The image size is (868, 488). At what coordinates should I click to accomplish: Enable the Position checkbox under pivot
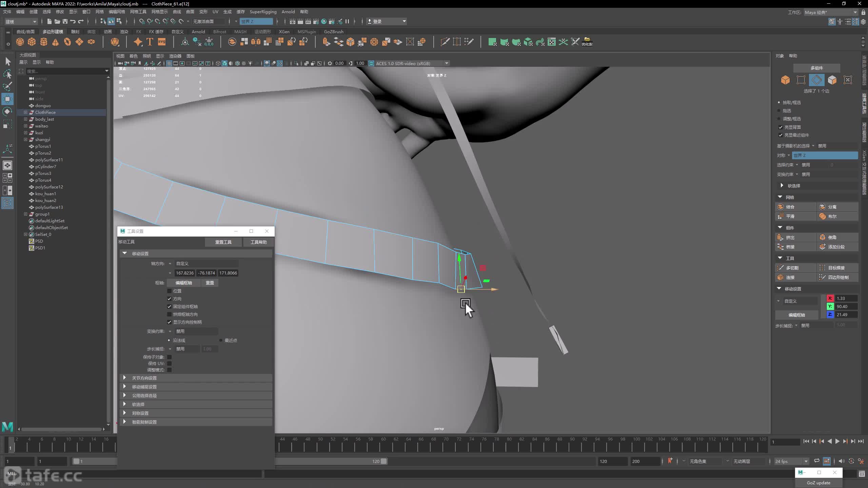point(169,291)
